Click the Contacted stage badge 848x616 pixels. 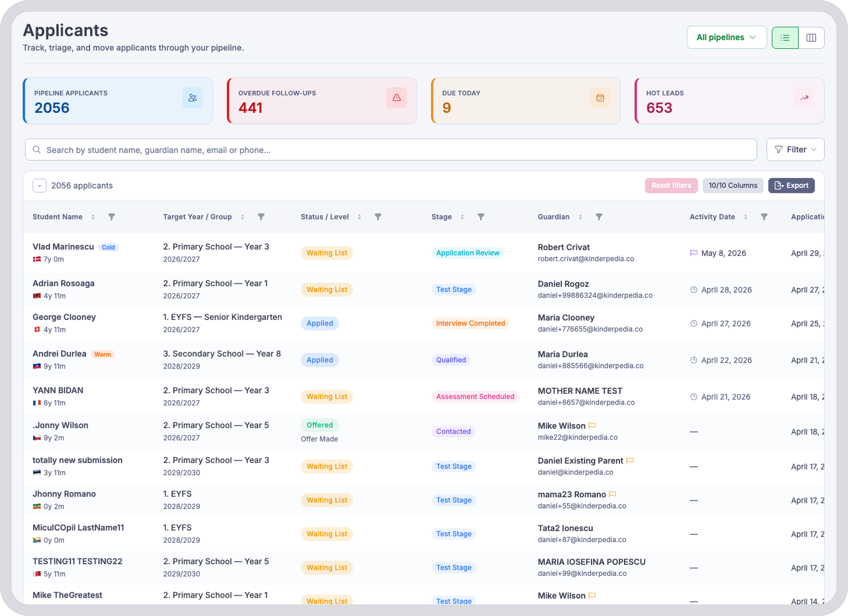(454, 432)
